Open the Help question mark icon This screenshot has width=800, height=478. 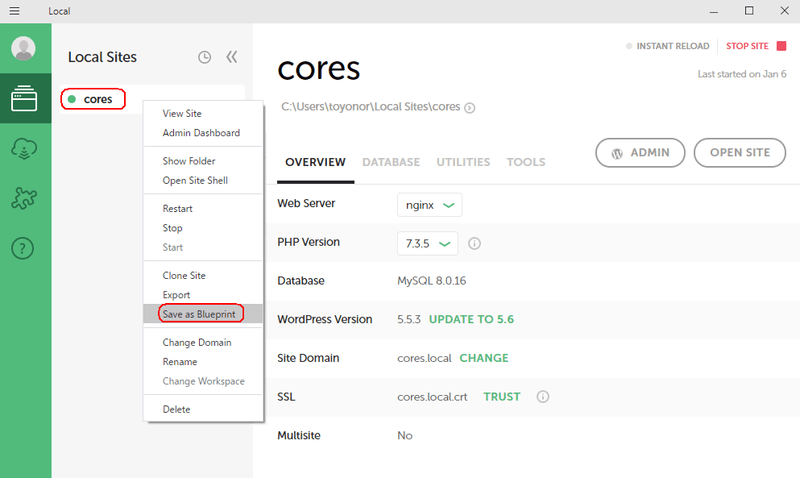tap(22, 248)
